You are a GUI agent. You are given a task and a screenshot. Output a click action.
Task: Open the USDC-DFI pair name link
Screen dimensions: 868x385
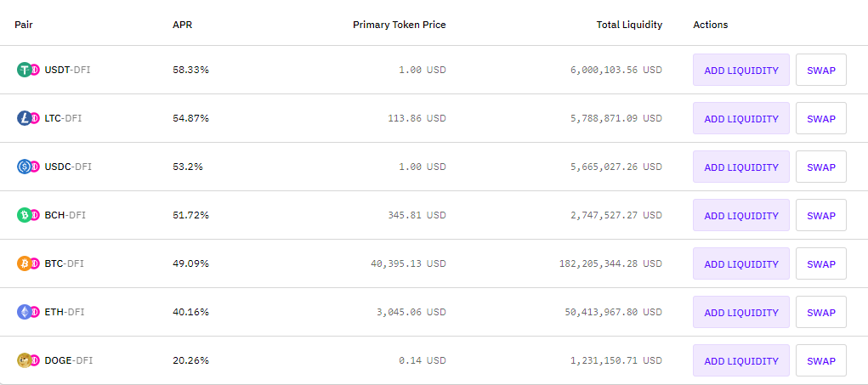pyautogui.click(x=68, y=167)
